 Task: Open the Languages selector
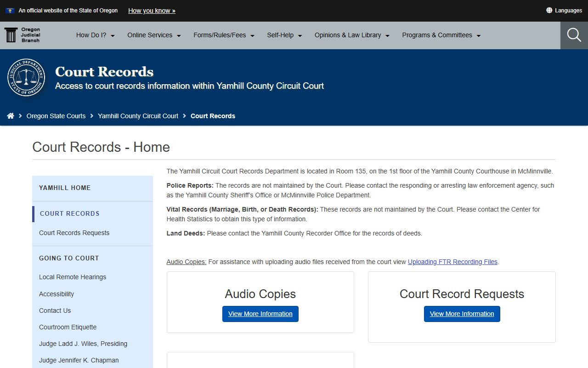coord(564,10)
